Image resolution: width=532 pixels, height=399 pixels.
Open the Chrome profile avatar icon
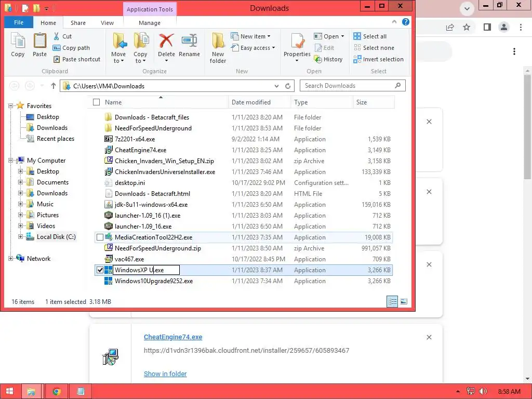point(504,27)
